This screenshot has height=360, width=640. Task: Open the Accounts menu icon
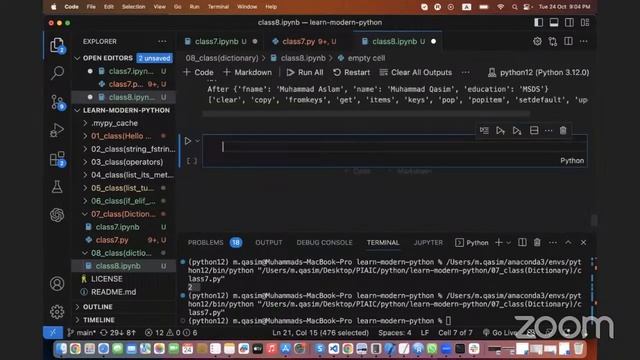tap(57, 283)
